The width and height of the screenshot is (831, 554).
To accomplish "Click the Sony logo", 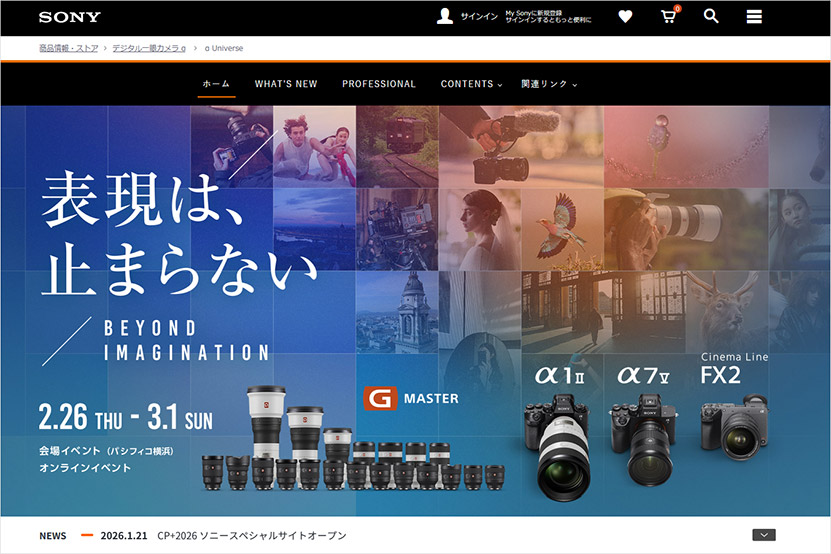I will pos(69,17).
